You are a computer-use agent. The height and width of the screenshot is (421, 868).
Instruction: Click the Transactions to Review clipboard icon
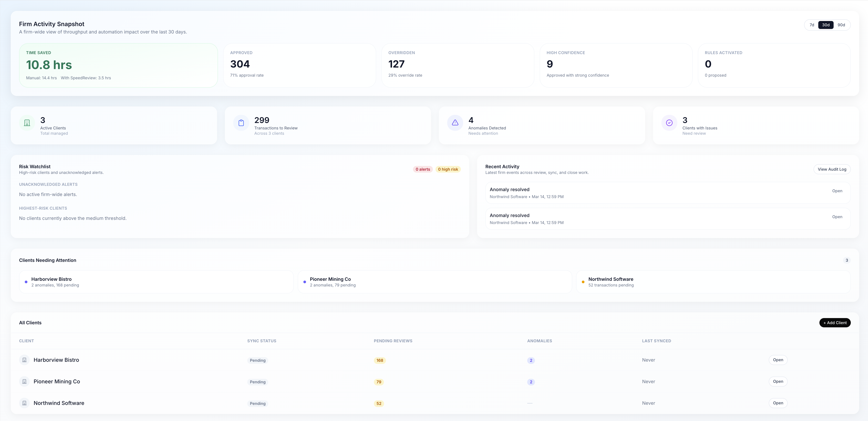241,123
